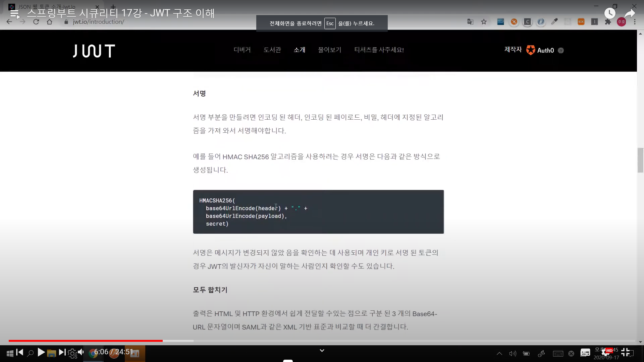Bookmark page with the star icon
644x362 pixels.
pos(484,22)
